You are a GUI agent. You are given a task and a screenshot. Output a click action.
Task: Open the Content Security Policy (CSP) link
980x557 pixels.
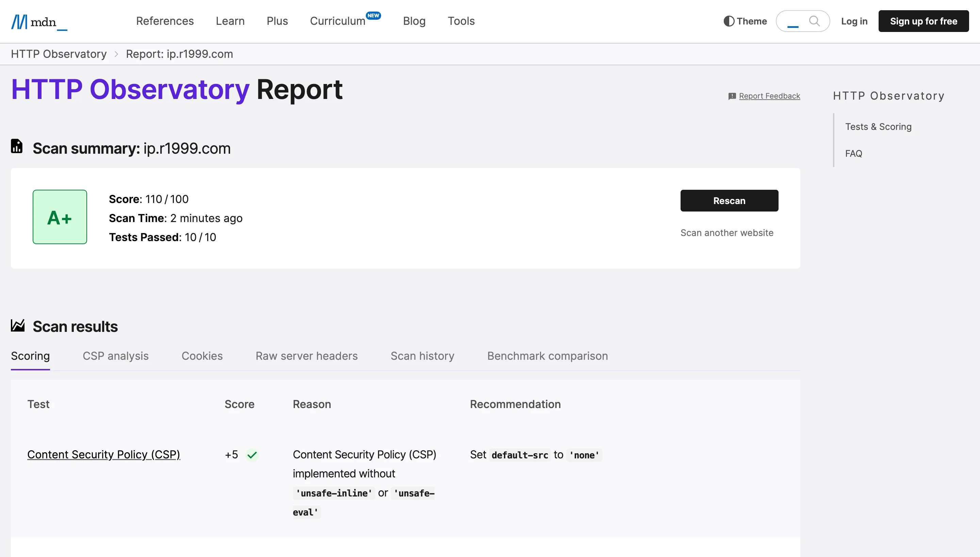tap(104, 454)
